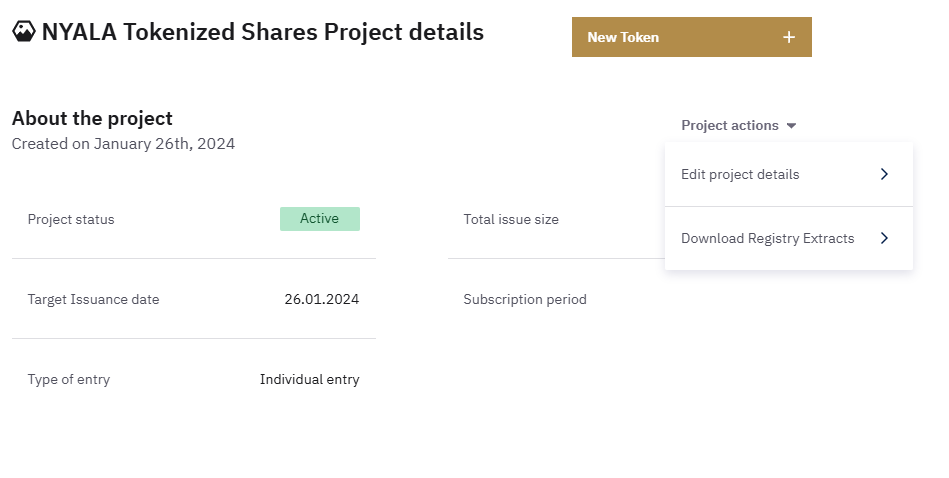
Task: Click the arrow beside Download Registry Extracts
Action: click(x=884, y=238)
